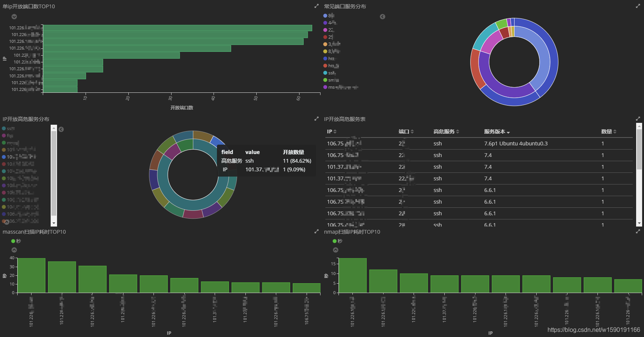Toggle legend in 单ip开放端口数TOP10 chart
The image size is (644, 337).
point(14,17)
